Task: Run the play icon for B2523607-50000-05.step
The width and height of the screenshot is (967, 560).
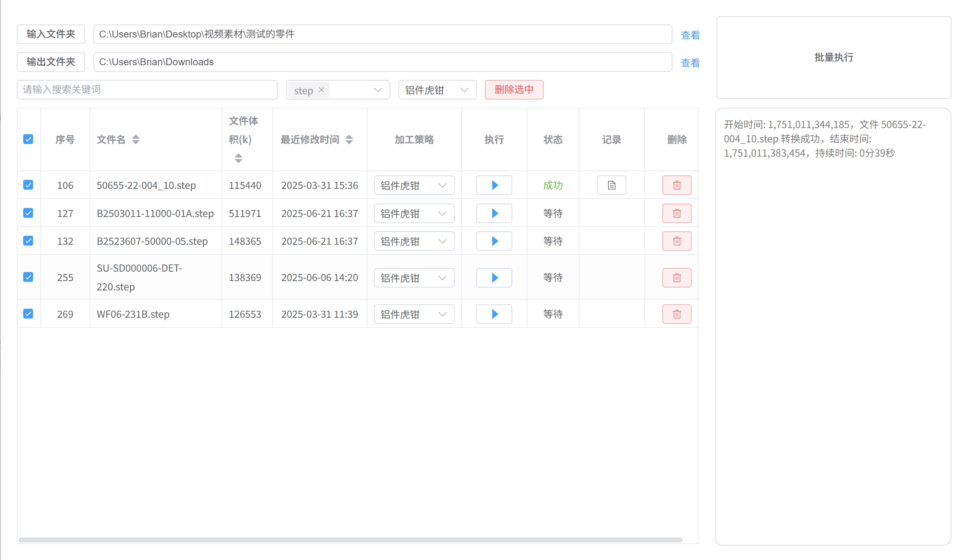Action: 494,241
